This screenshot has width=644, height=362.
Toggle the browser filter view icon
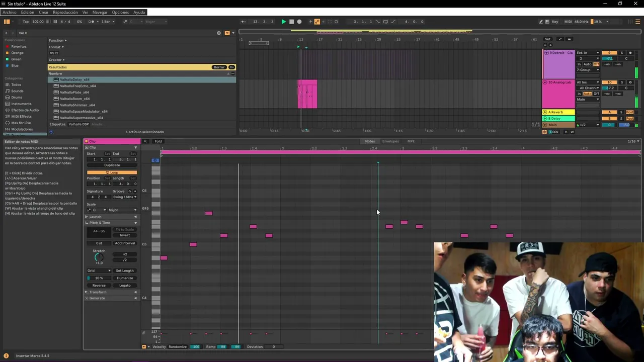[x=227, y=33]
